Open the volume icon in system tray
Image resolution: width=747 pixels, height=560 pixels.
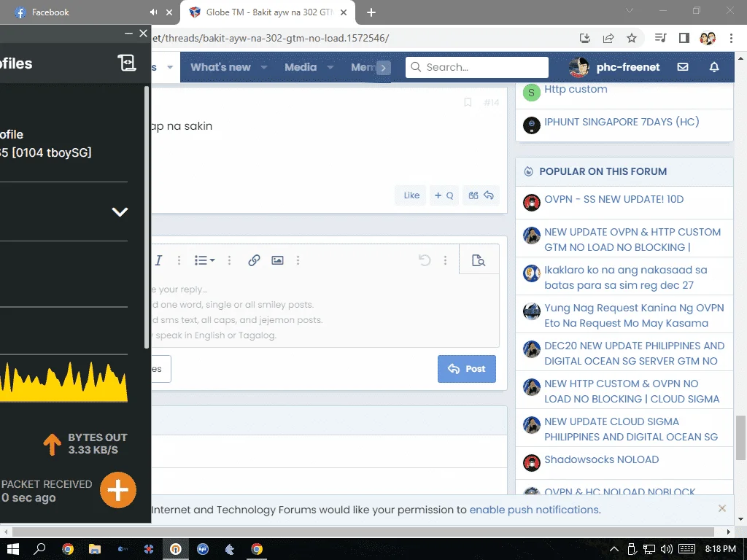667,550
